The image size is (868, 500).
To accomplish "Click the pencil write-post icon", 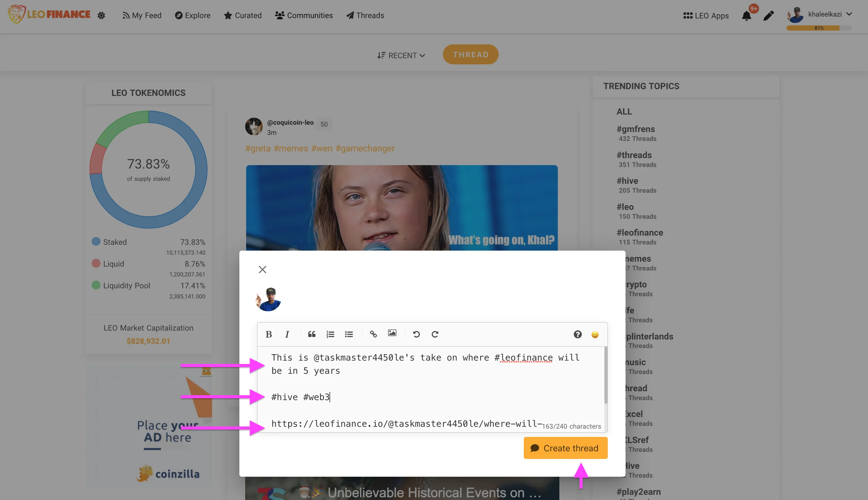I will coord(768,16).
